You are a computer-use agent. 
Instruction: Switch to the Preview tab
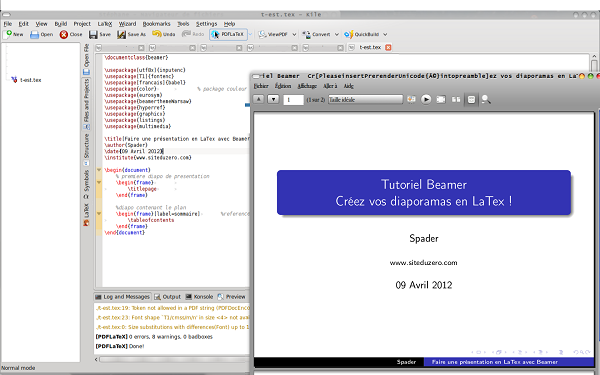[232, 297]
